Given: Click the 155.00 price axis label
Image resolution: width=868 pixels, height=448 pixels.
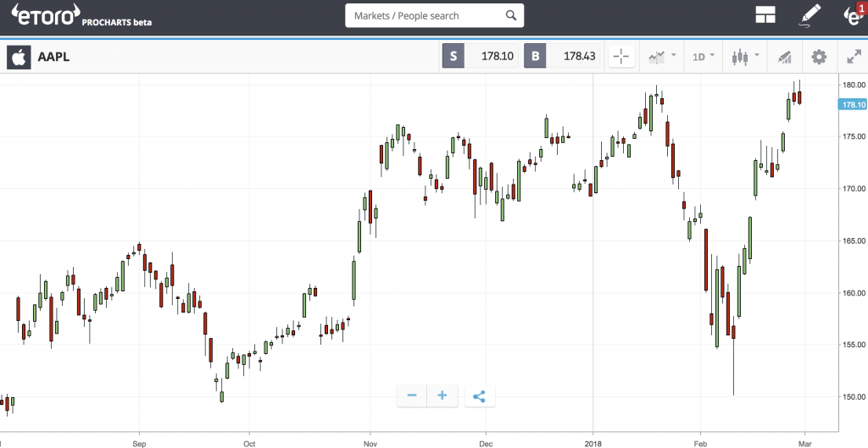Looking at the screenshot, I should 854,344.
